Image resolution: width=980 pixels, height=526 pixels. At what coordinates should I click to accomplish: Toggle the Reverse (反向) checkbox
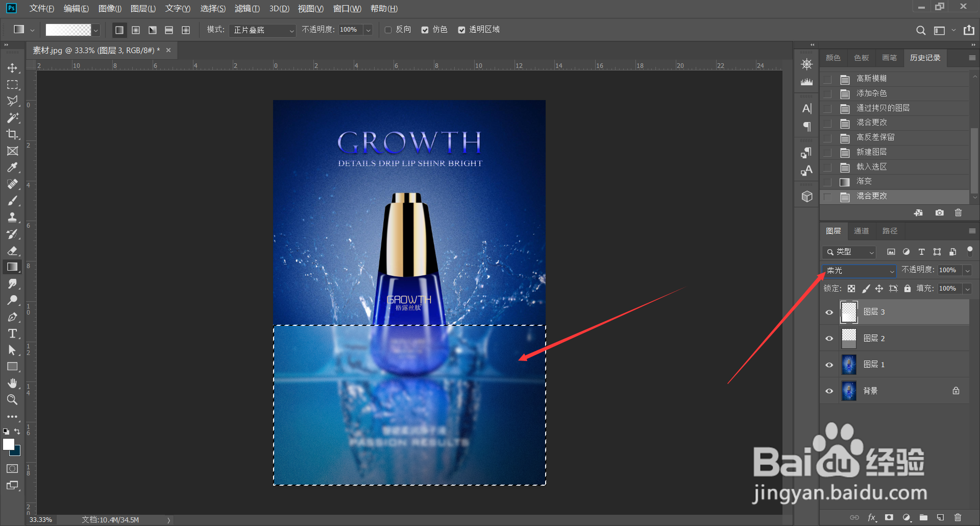click(388, 30)
